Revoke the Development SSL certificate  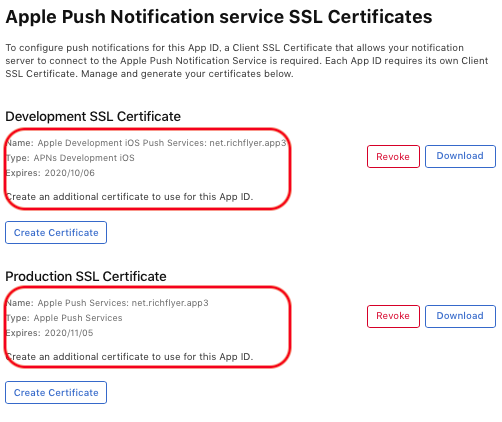(393, 156)
